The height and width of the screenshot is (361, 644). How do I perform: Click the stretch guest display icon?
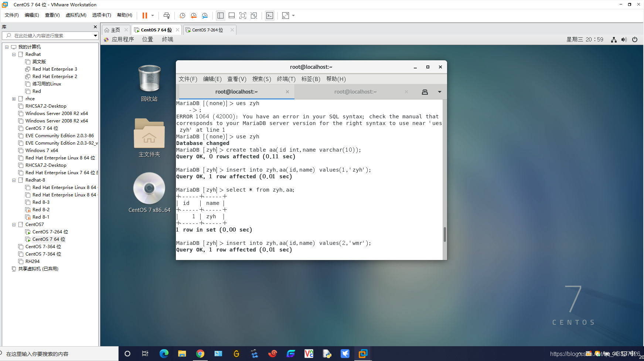[286, 16]
